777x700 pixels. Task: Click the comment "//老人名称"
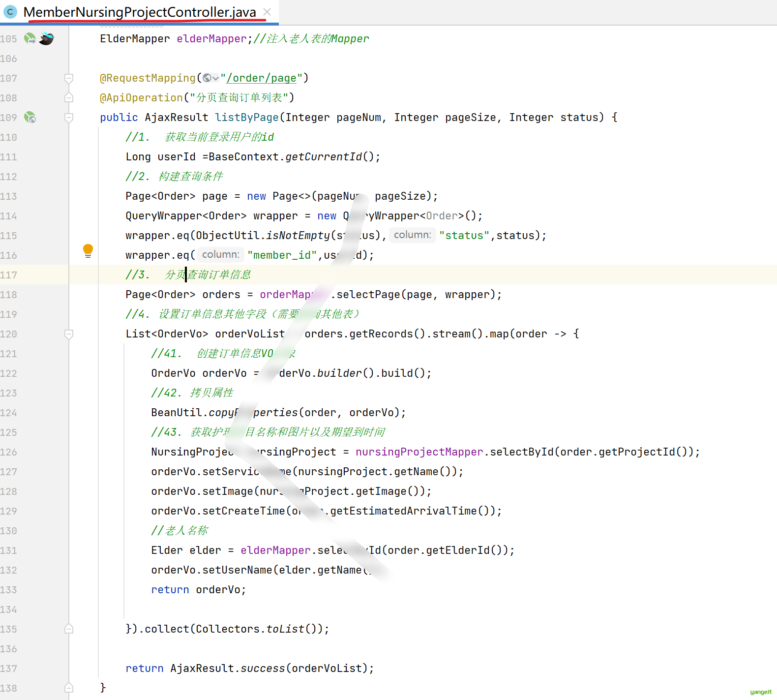click(180, 530)
